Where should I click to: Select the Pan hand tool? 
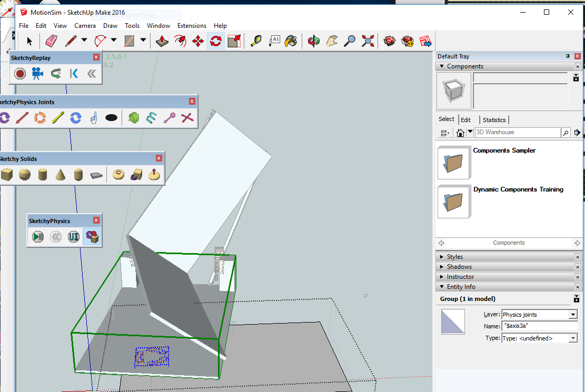pos(332,41)
